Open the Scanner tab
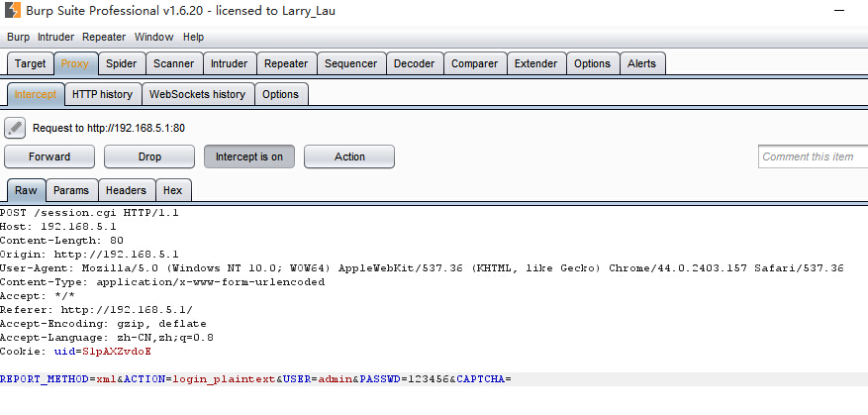Image resolution: width=868 pixels, height=415 pixels. click(x=174, y=63)
